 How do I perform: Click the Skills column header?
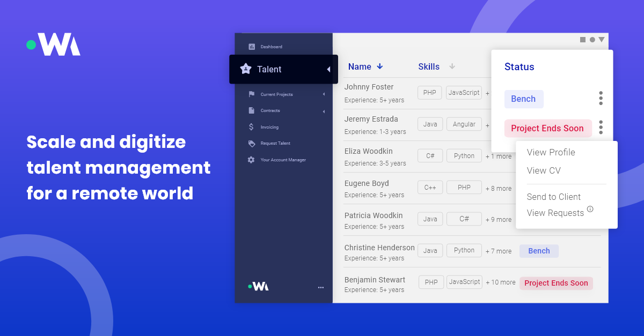point(429,66)
